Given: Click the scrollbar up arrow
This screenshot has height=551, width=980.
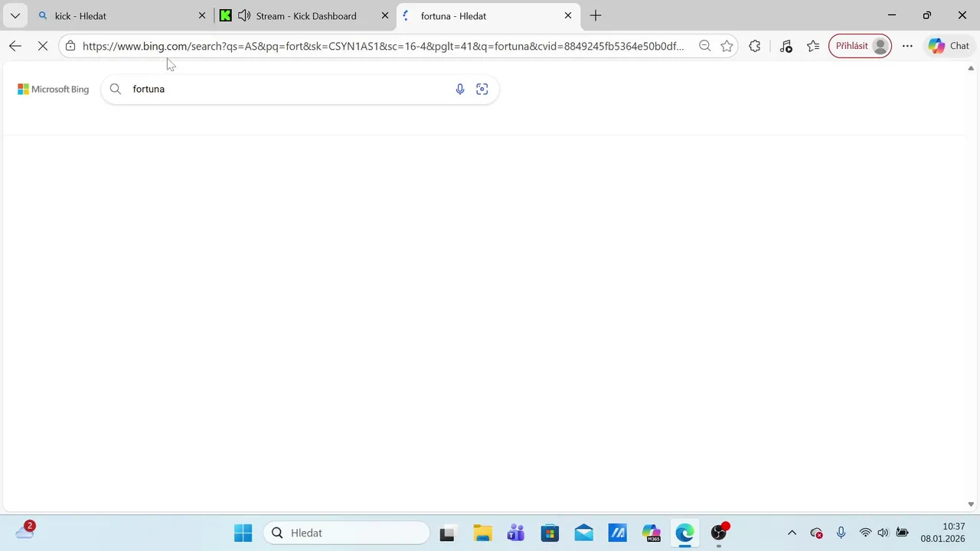Looking at the screenshot, I should click(971, 68).
